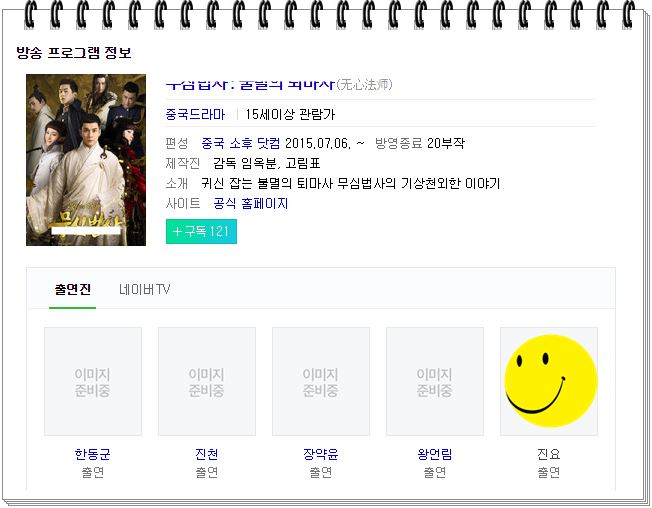The height and width of the screenshot is (508, 652).
Task: Click the yellow smiley face image
Action: pos(551,381)
